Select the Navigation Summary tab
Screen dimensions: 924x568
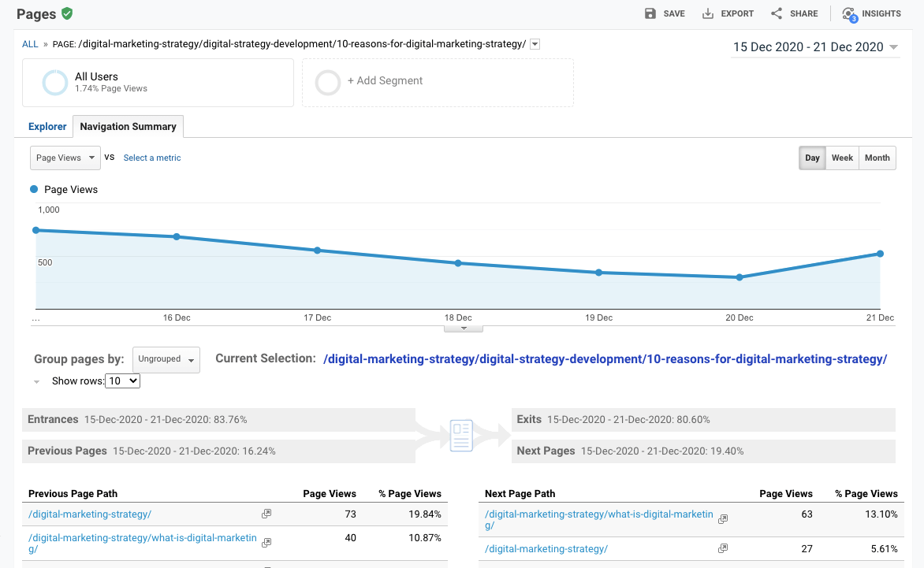tap(128, 126)
